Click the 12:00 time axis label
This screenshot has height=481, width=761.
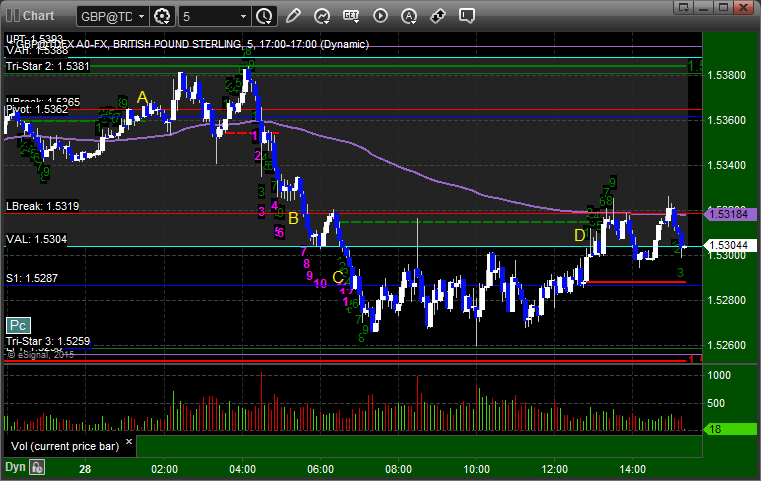(x=554, y=469)
